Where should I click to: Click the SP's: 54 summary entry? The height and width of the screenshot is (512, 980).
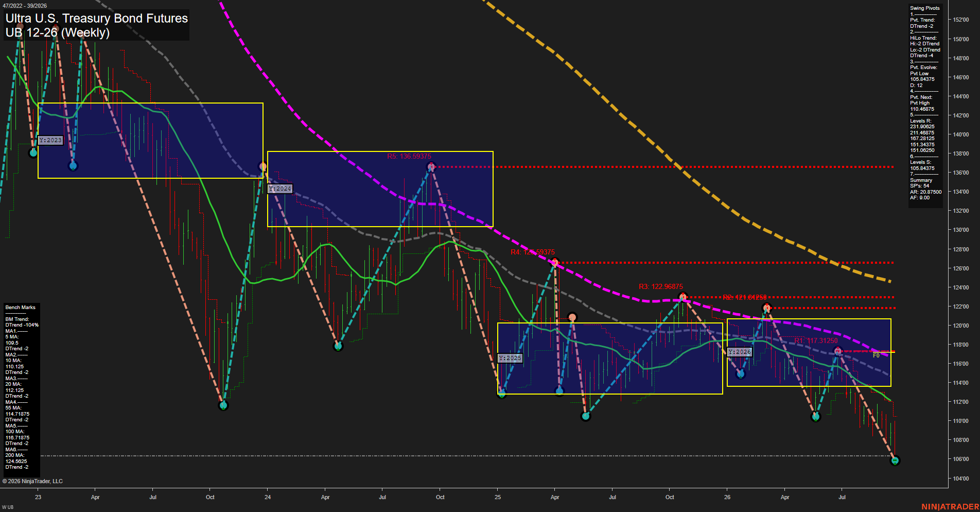[x=919, y=186]
